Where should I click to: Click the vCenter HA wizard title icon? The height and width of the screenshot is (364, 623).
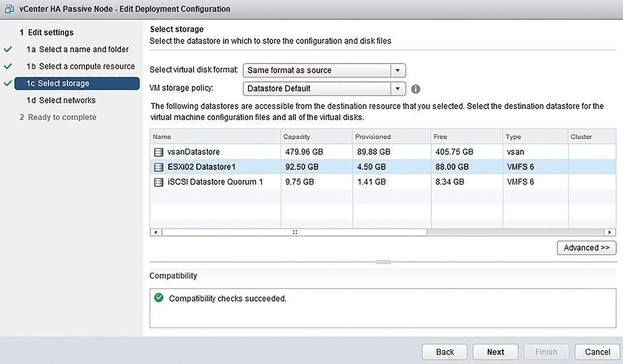point(9,9)
